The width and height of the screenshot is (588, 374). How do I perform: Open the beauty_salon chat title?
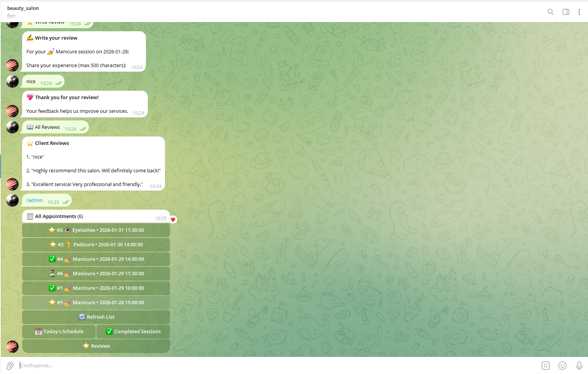pos(23,8)
